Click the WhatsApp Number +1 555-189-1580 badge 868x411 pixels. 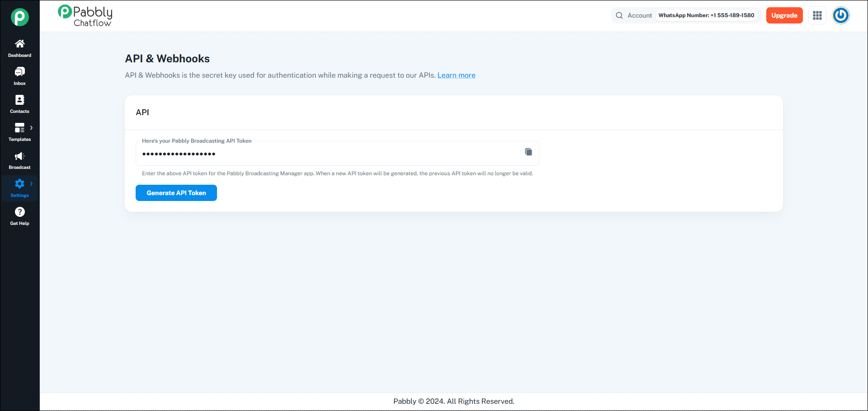click(706, 15)
